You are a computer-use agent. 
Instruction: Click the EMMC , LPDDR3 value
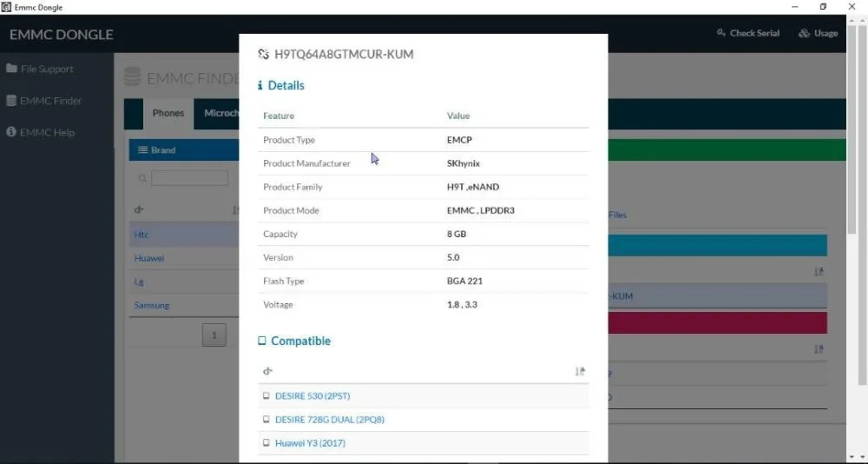[481, 210]
